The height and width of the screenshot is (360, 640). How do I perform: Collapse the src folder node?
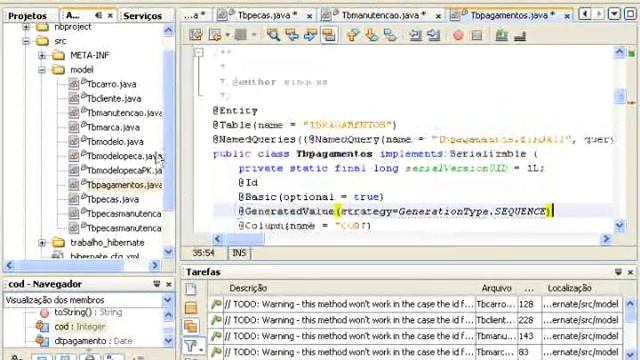pos(26,41)
